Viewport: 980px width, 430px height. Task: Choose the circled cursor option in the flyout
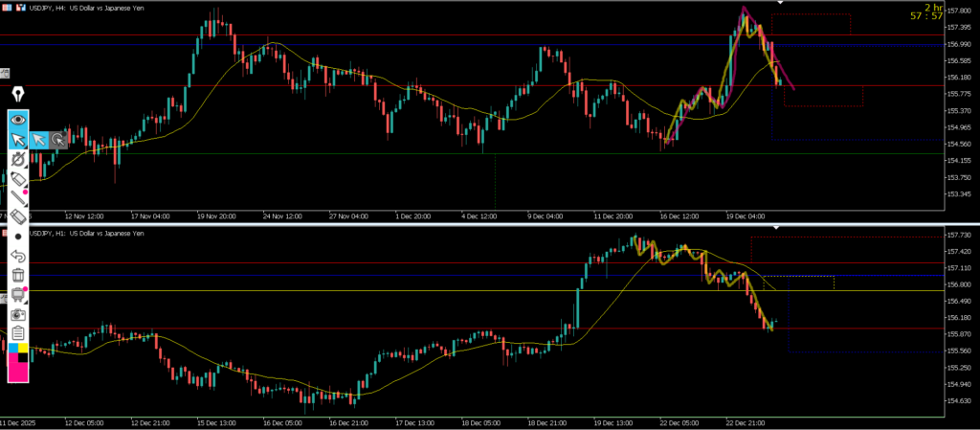pyautogui.click(x=59, y=140)
